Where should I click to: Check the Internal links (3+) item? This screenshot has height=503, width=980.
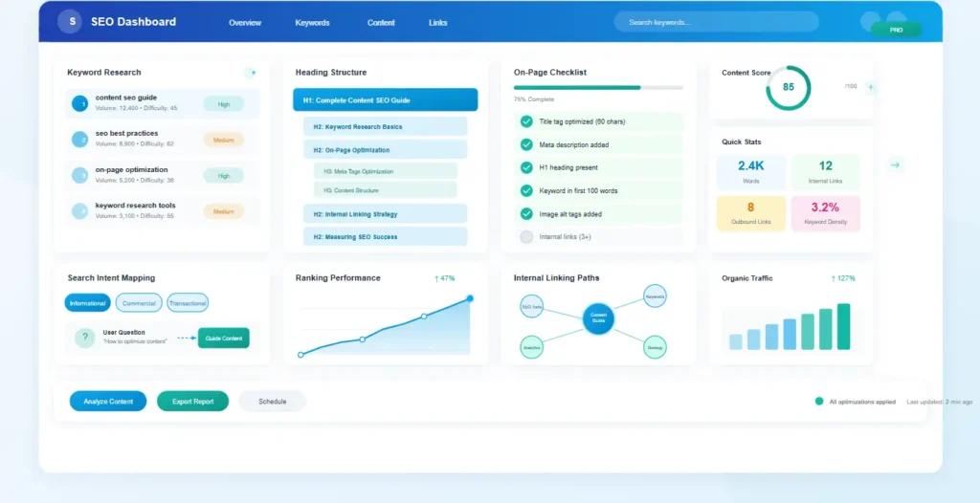coord(526,237)
